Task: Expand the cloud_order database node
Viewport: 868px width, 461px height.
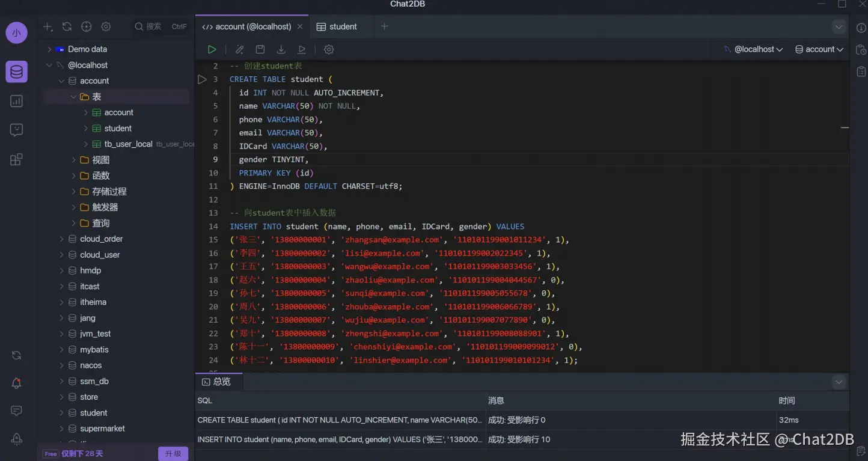Action: (61, 239)
